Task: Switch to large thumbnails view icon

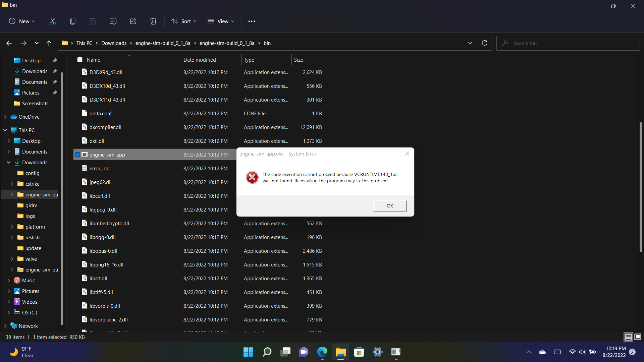Action: coord(638,337)
